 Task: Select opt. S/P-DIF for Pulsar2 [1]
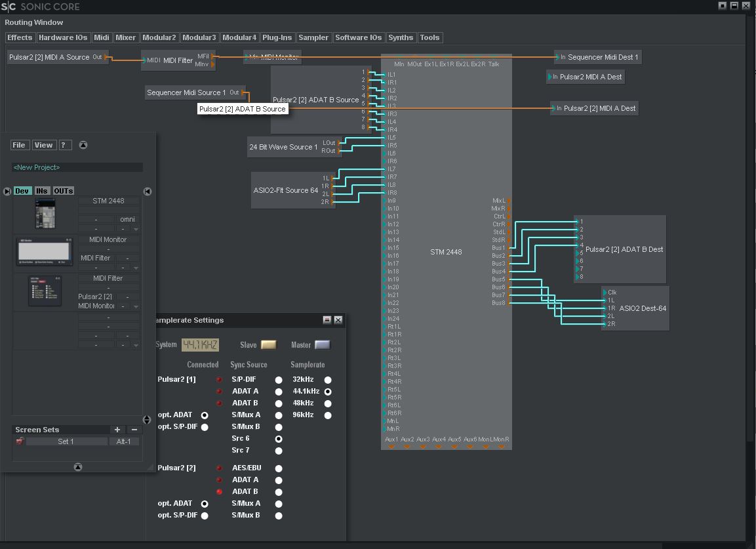point(205,427)
